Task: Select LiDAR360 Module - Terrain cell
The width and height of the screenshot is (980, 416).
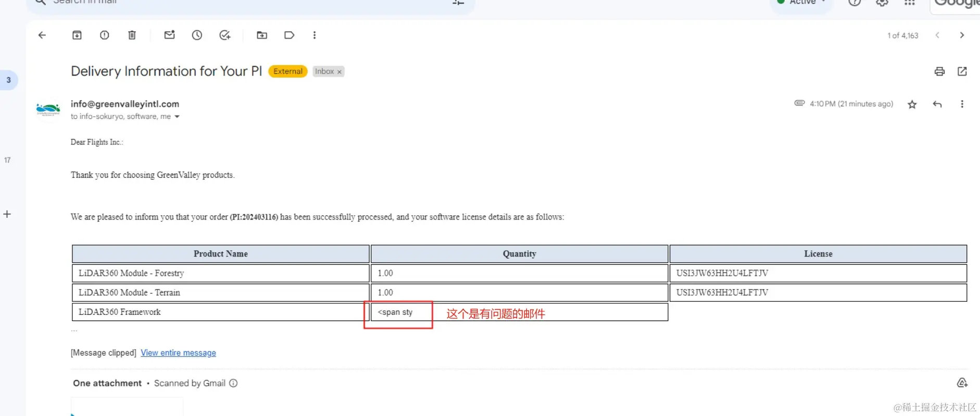Action: pos(221,292)
